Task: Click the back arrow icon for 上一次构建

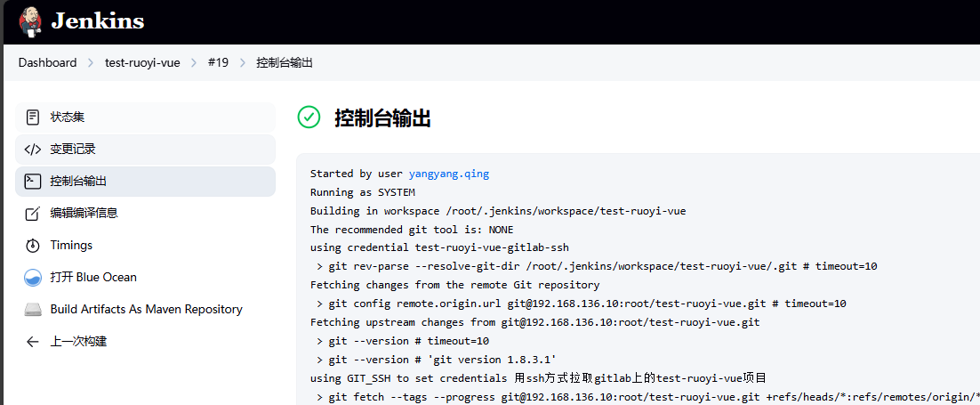Action: point(33,342)
